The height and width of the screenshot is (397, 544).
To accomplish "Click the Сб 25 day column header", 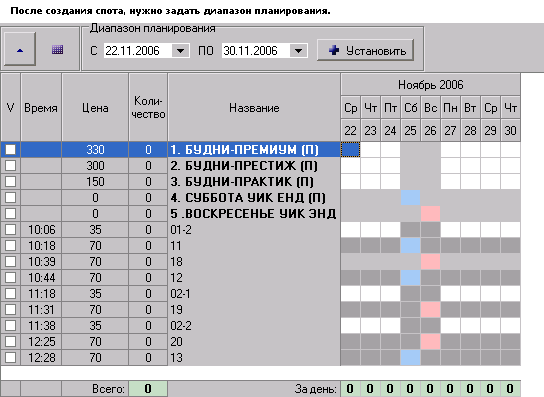I will pos(410,119).
